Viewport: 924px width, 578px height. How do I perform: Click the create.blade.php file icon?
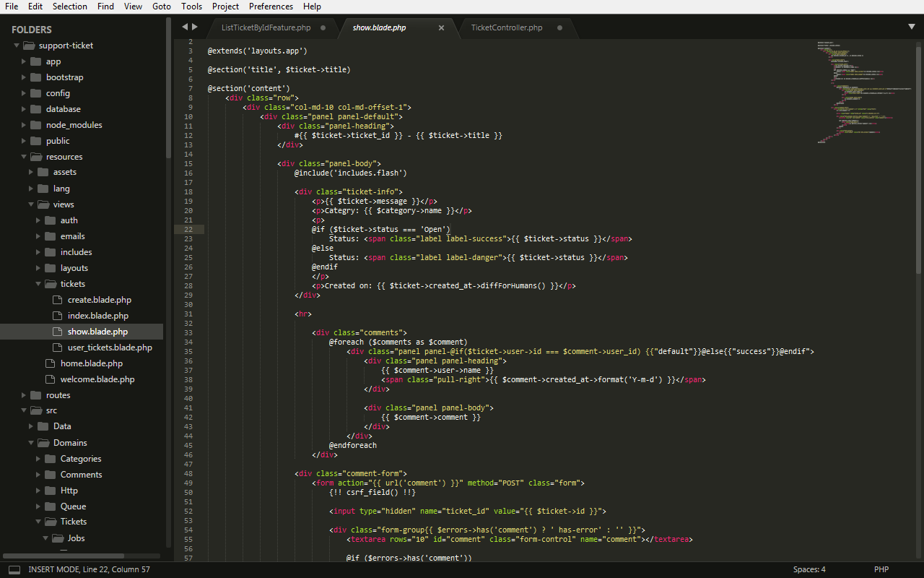pyautogui.click(x=58, y=300)
